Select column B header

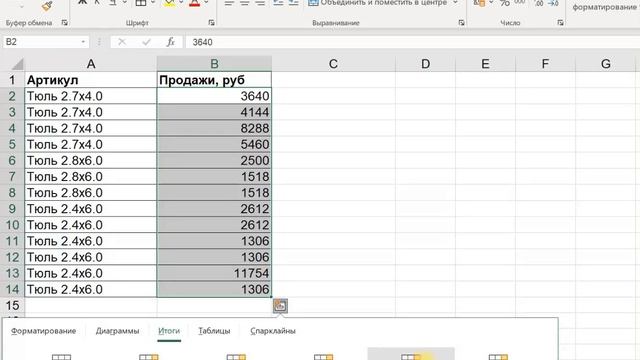coord(214,64)
